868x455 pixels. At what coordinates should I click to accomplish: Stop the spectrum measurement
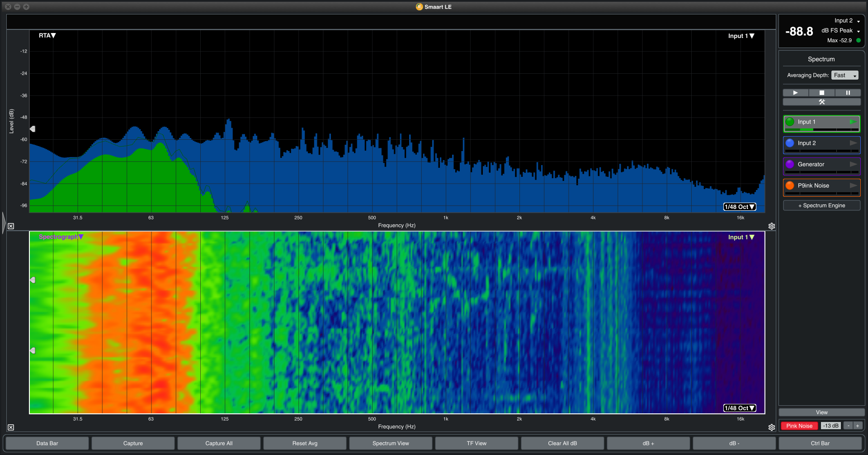point(822,93)
